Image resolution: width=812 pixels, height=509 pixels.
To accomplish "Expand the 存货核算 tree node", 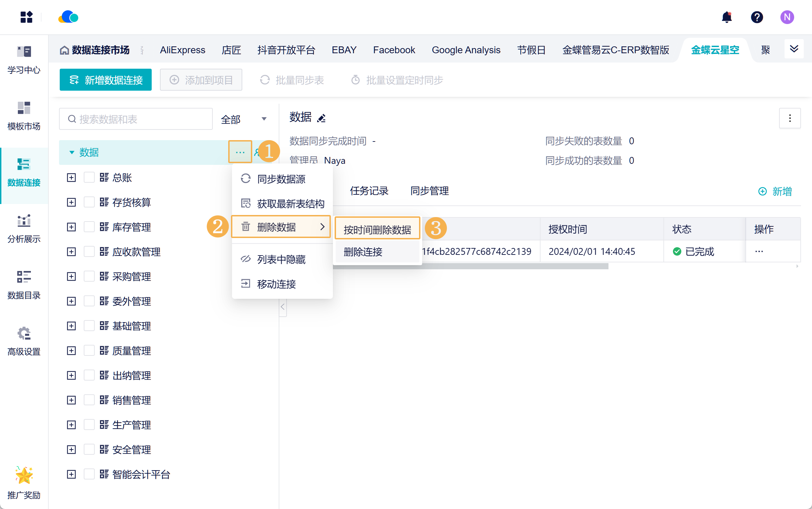I will coord(71,202).
